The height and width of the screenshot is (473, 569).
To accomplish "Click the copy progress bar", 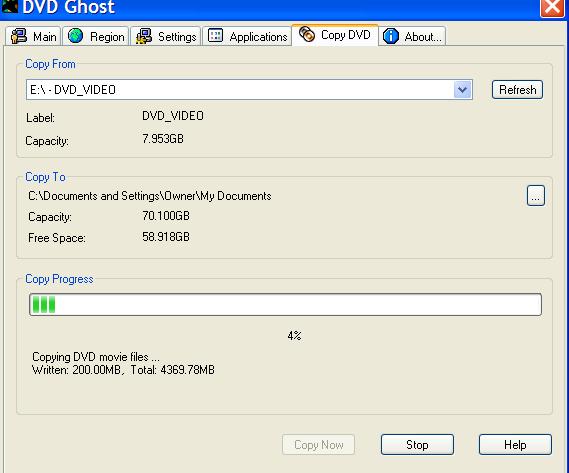I will (285, 304).
